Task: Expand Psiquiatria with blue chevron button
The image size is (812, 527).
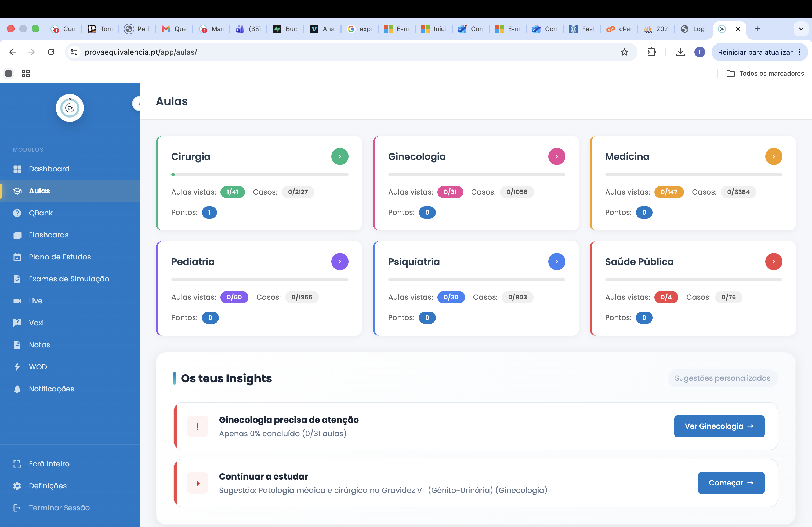Action: [x=556, y=261]
